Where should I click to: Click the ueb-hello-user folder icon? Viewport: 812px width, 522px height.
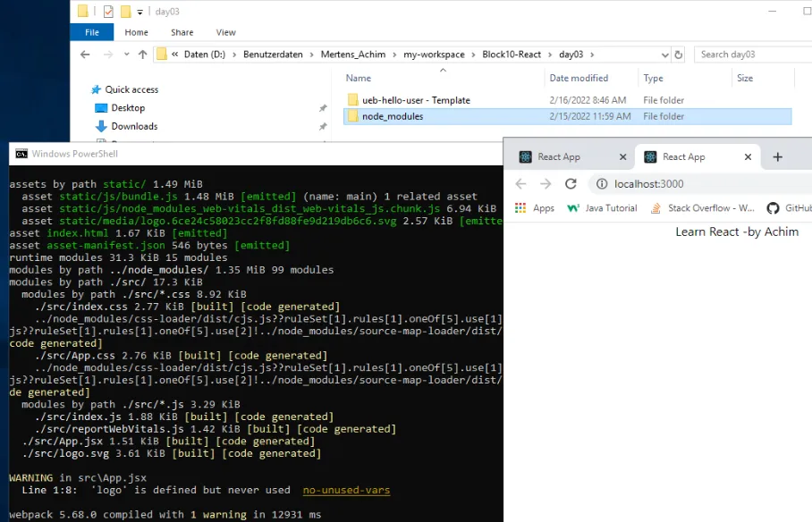[353, 100]
